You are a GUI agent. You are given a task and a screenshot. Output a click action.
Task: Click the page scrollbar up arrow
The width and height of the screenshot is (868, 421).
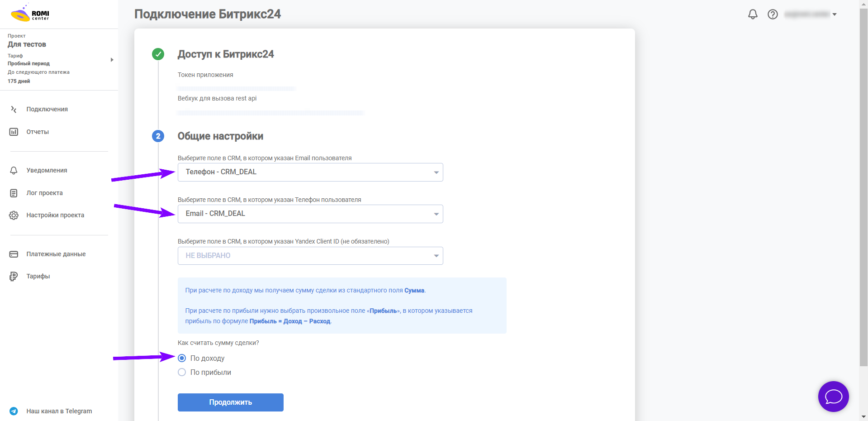(x=863, y=4)
